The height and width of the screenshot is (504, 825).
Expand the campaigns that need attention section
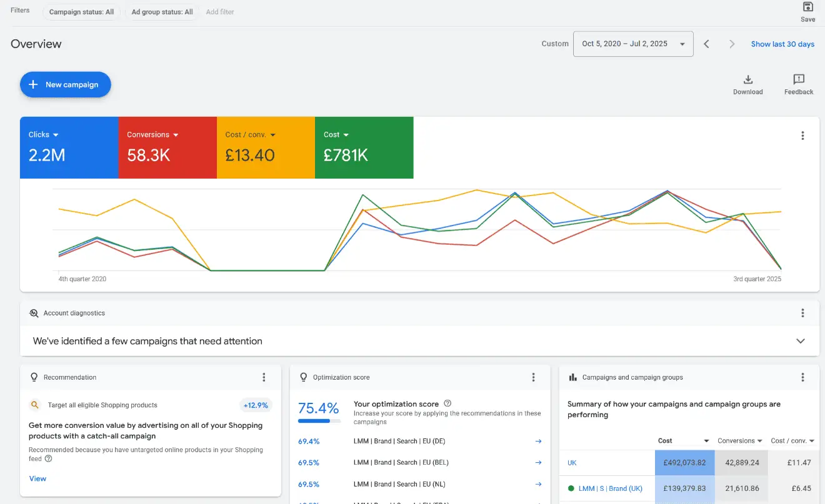[x=801, y=341]
